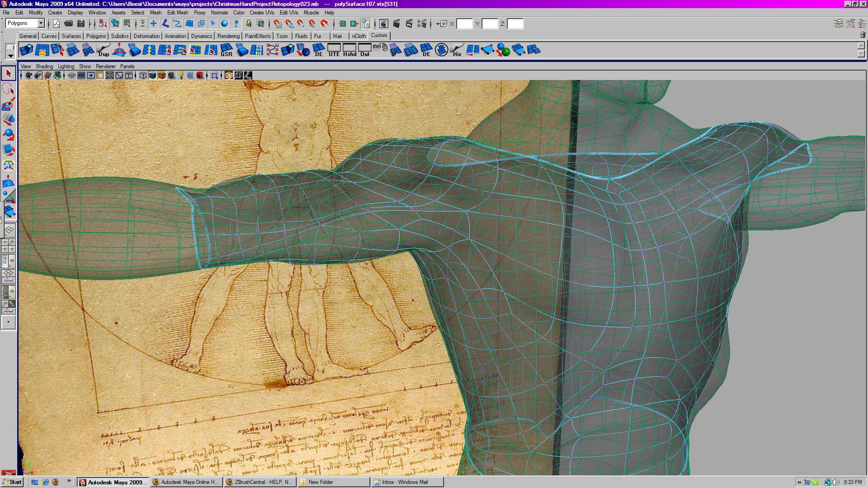This screenshot has width=868, height=488.
Task: Switch to the Polygons shelf tab
Action: (96, 36)
